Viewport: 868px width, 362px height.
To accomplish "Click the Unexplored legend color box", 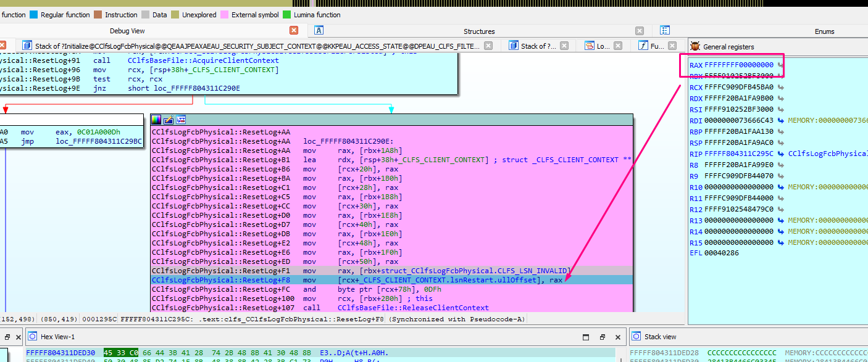I will click(176, 15).
